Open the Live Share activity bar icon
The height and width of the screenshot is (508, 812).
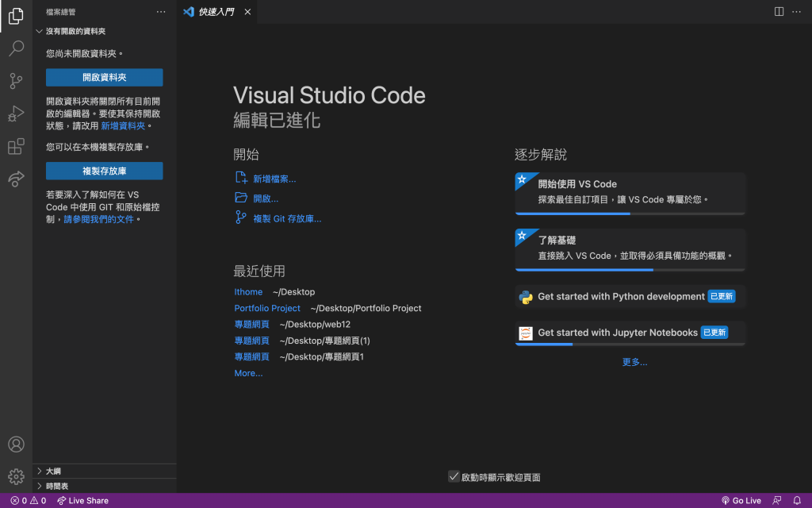point(16,179)
